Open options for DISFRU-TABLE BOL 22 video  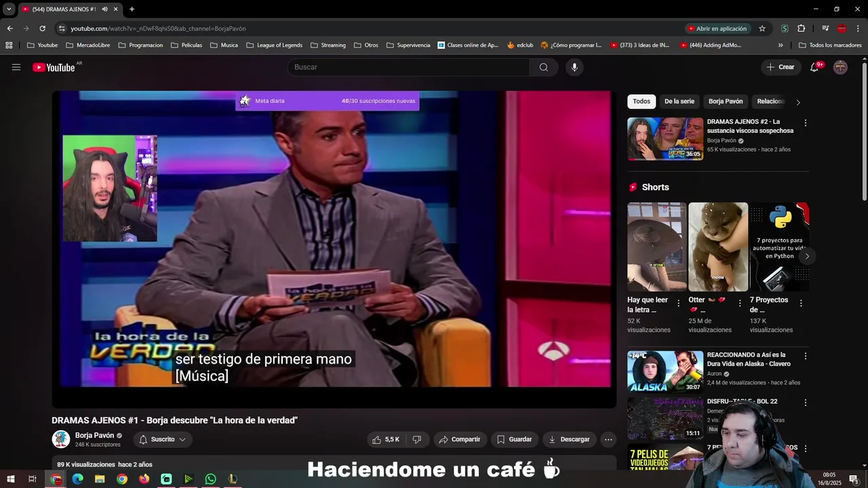point(806,403)
